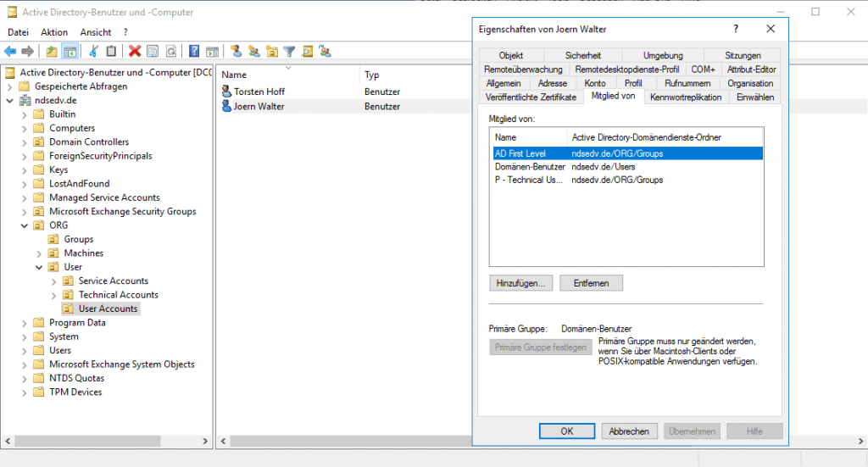Expand the Builtin tree node
The height and width of the screenshot is (467, 868).
[x=24, y=114]
